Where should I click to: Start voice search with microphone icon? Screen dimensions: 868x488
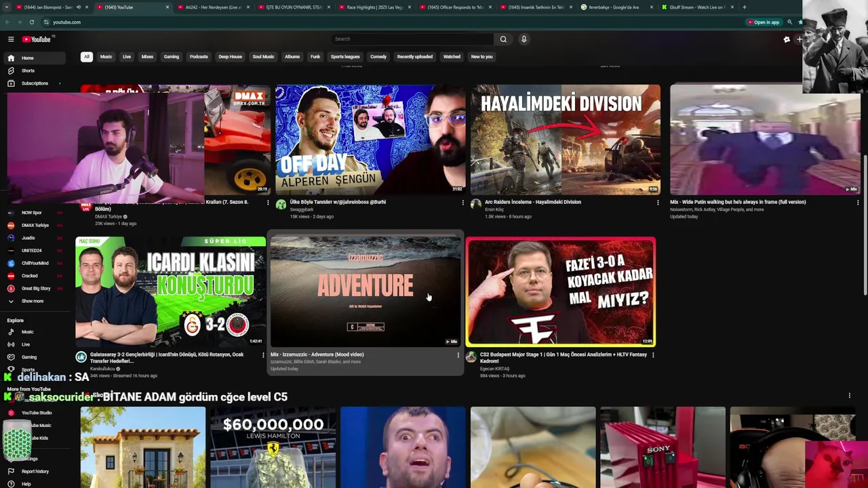point(524,39)
